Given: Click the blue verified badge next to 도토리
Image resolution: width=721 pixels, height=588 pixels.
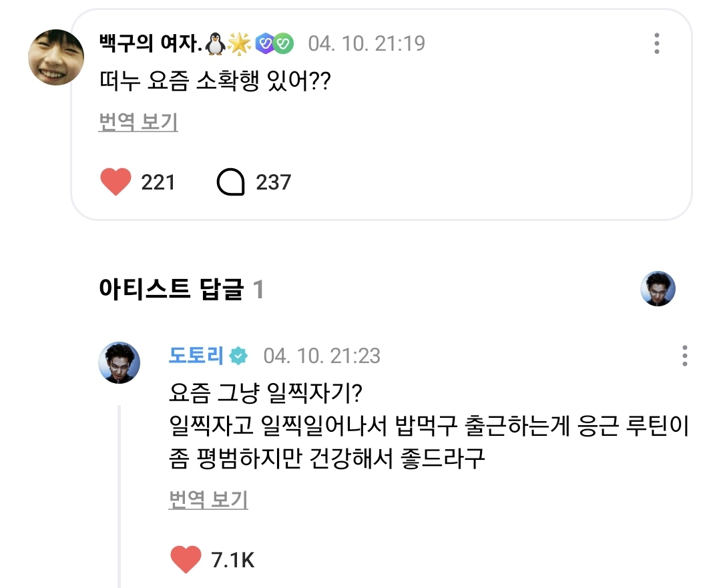Looking at the screenshot, I should [238, 356].
